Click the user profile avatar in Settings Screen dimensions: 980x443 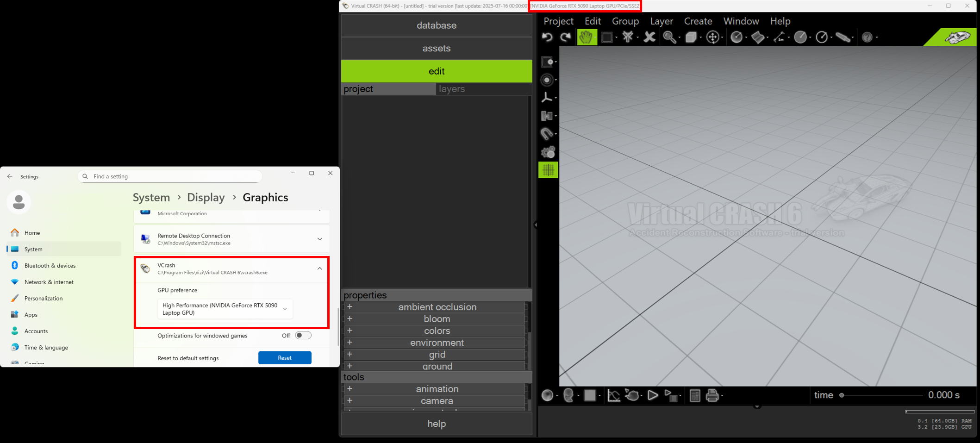(19, 202)
